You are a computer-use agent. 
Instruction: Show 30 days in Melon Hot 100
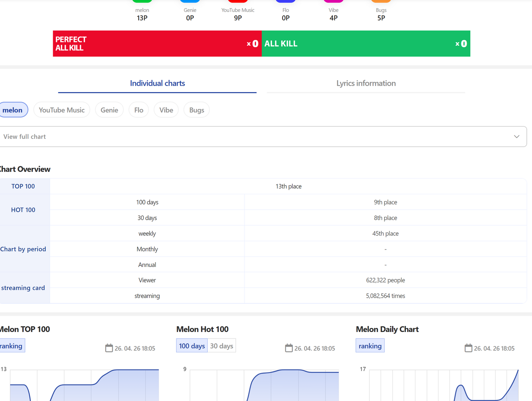tap(222, 346)
